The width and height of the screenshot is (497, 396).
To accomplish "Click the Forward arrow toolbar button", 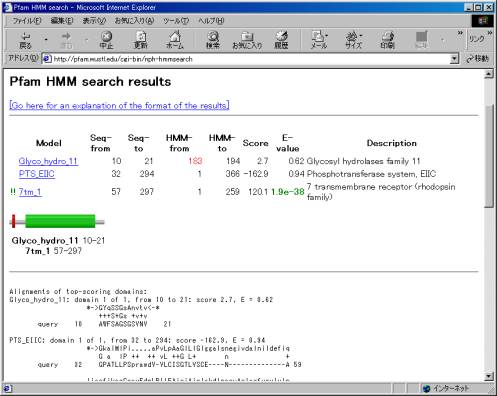I will coord(66,40).
